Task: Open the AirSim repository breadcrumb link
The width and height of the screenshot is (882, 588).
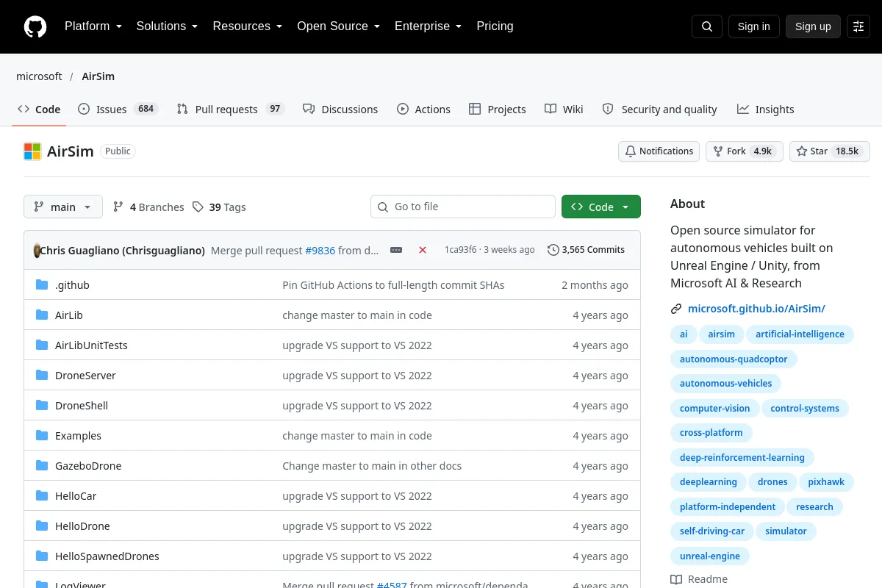Action: click(98, 76)
